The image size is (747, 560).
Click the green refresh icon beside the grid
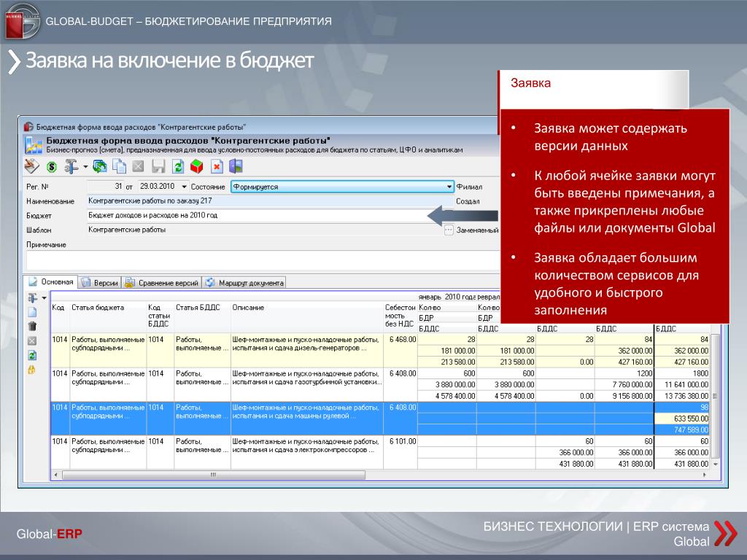point(32,355)
